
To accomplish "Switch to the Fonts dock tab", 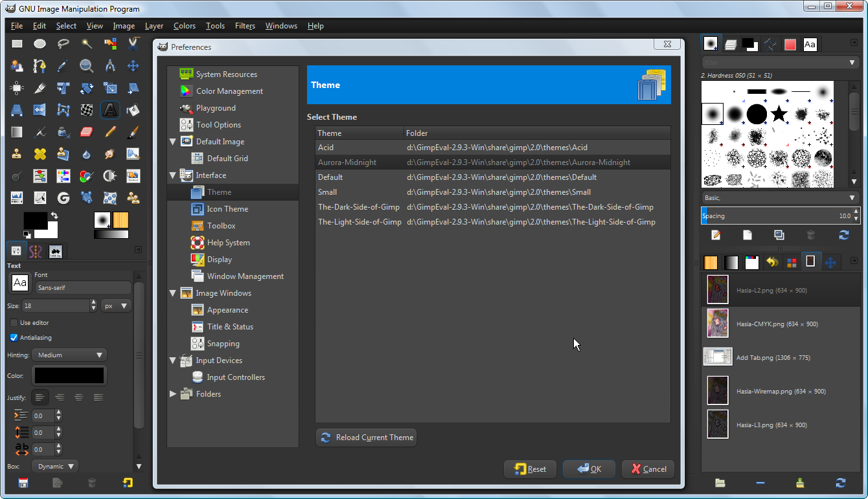I will (810, 44).
